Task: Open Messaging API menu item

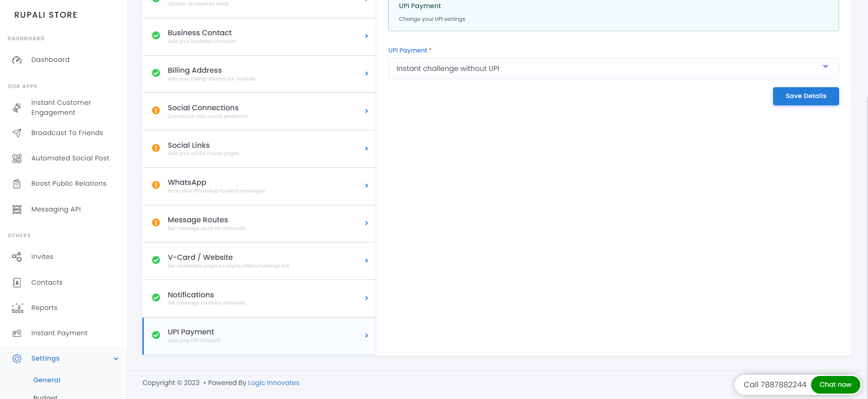Action: pos(56,209)
